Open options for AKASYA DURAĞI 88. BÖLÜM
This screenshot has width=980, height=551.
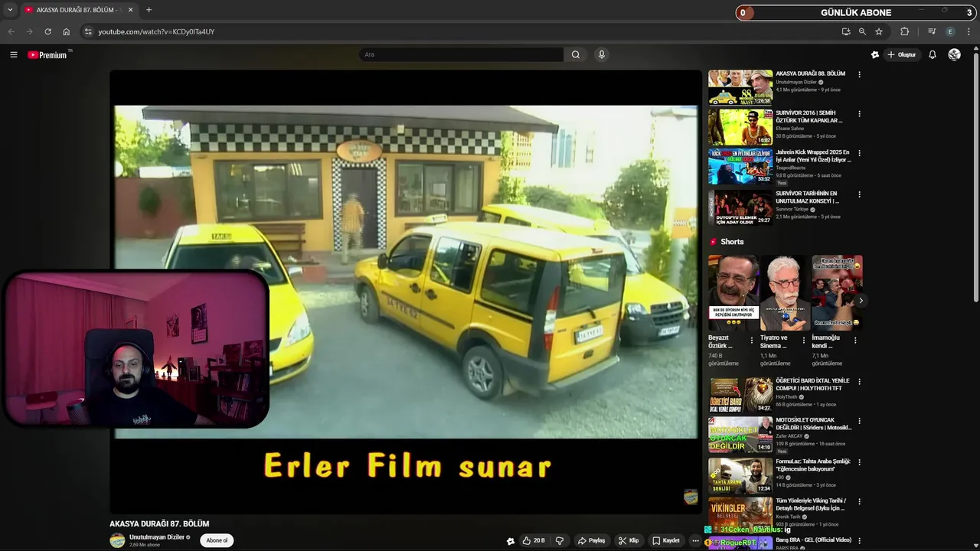pyautogui.click(x=859, y=74)
